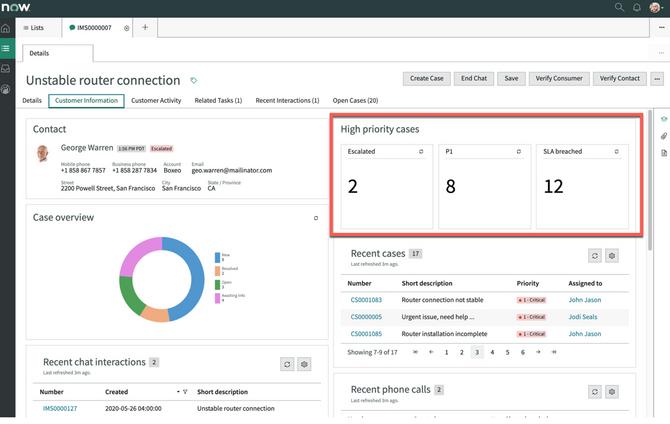Switch to the Lists tab
The height and width of the screenshot is (424, 670).
click(x=34, y=28)
